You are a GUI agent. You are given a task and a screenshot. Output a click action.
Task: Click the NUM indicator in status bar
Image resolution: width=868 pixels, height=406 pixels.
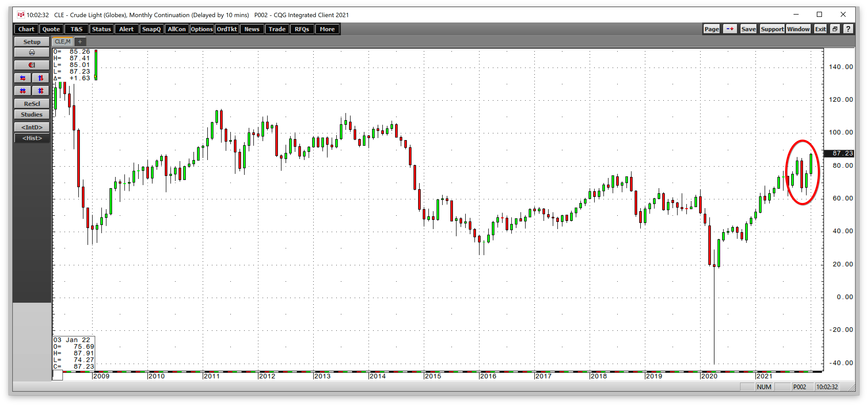[764, 387]
